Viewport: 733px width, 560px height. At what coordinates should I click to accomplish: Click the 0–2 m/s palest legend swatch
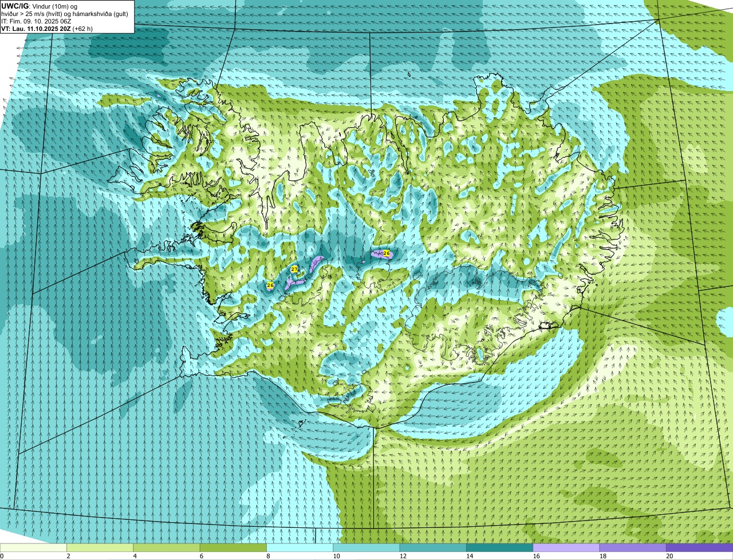coord(33,548)
